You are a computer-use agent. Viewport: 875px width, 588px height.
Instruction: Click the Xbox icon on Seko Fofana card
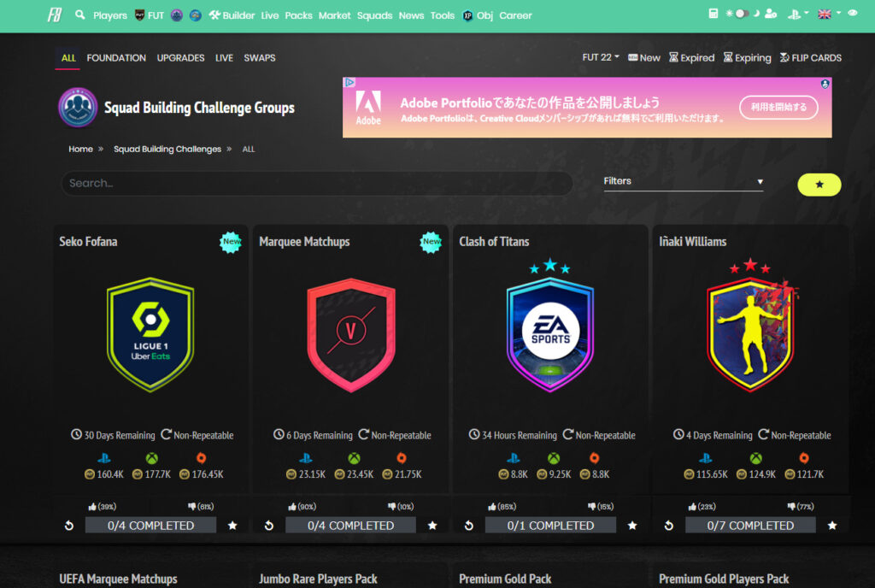tap(152, 459)
